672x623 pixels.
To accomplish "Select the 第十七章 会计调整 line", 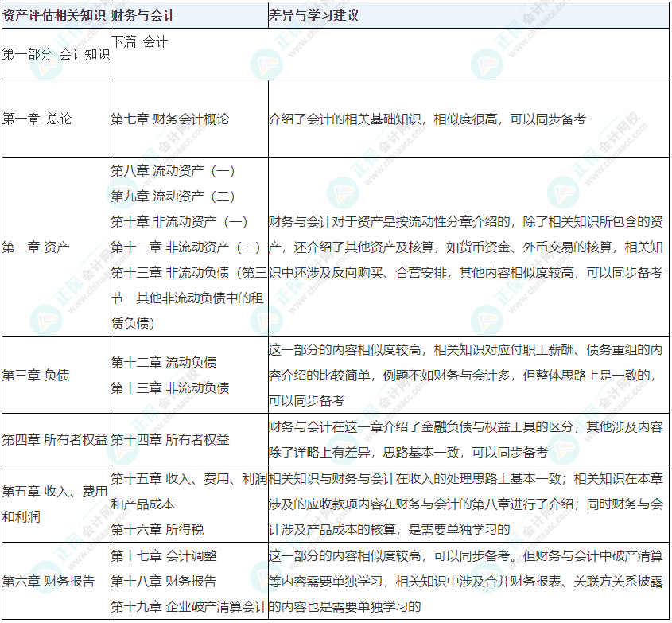I will pos(164,555).
